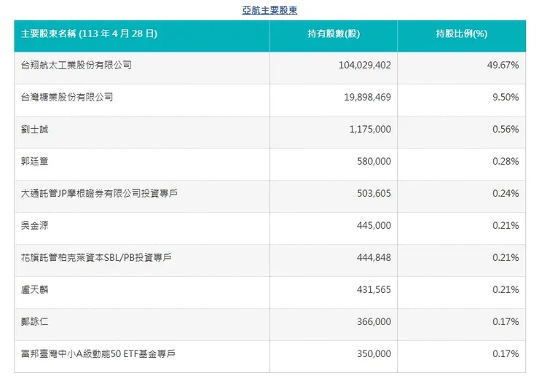Screen dimensions: 539x392
Task: Select 大通託管JP摩根證券有限公司投資專戶 row name
Action: [x=99, y=193]
